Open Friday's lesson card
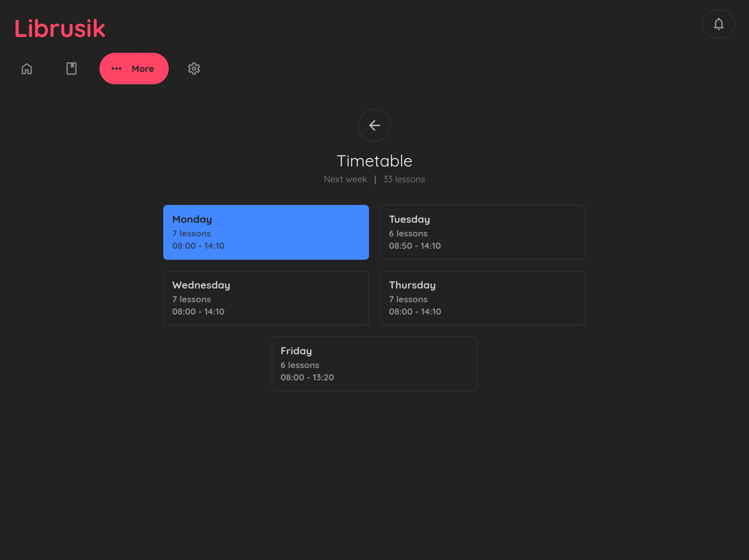This screenshot has width=749, height=560. (x=374, y=364)
